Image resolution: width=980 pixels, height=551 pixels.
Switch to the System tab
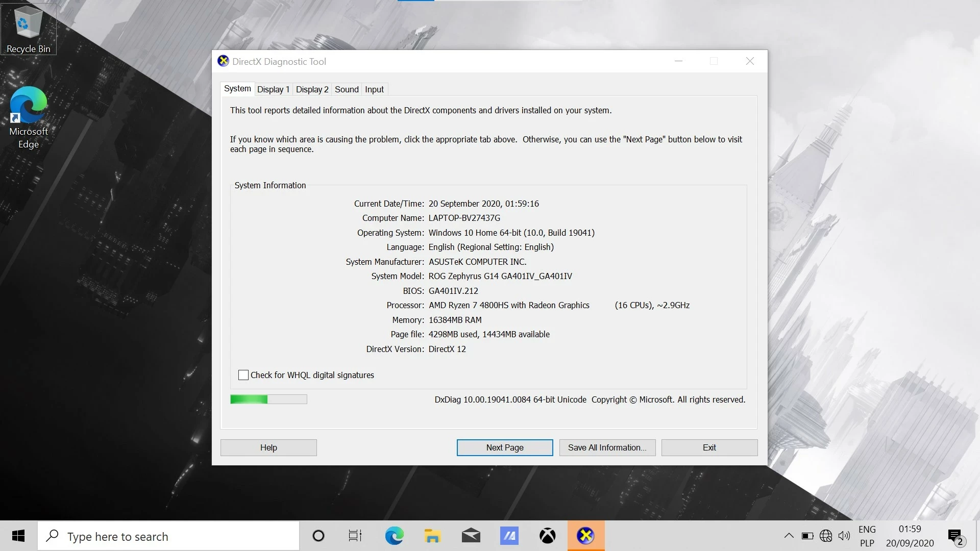(x=237, y=89)
